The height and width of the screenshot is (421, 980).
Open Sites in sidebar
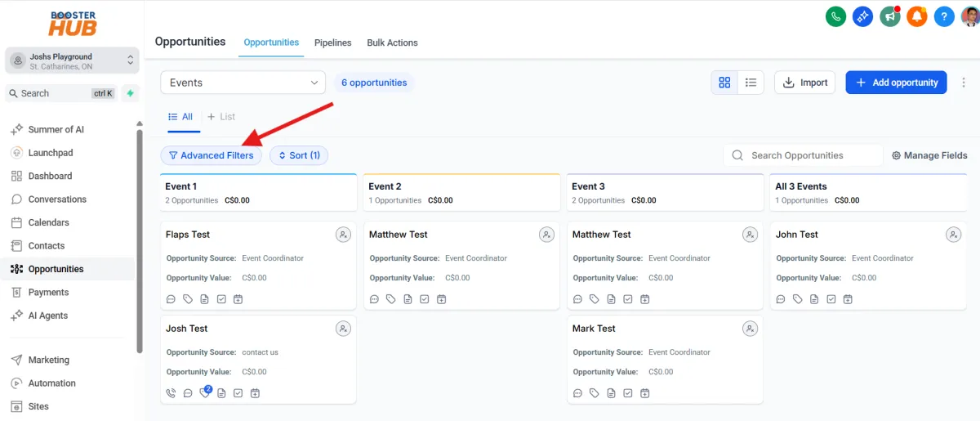click(x=38, y=406)
